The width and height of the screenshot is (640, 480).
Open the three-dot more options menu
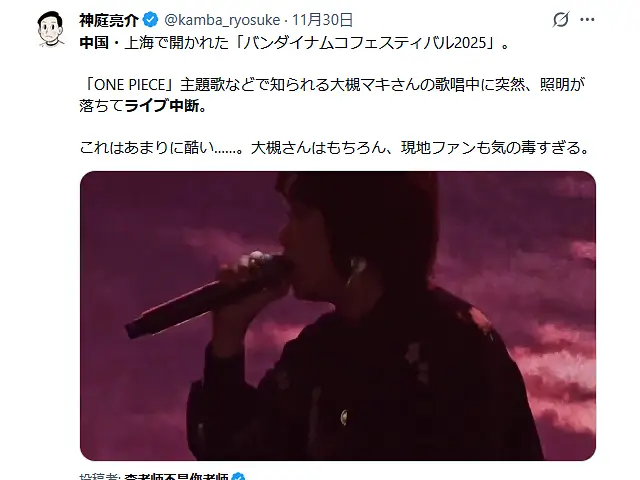pyautogui.click(x=587, y=19)
